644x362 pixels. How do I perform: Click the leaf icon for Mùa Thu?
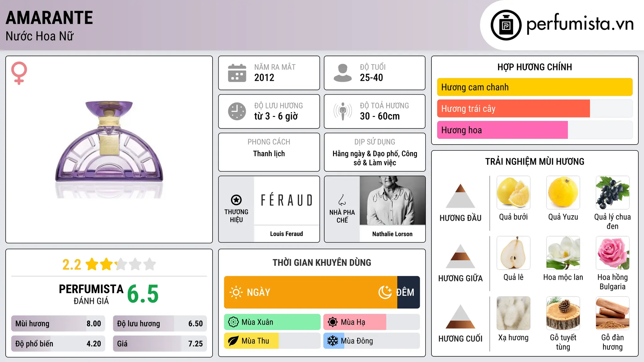[x=233, y=341]
